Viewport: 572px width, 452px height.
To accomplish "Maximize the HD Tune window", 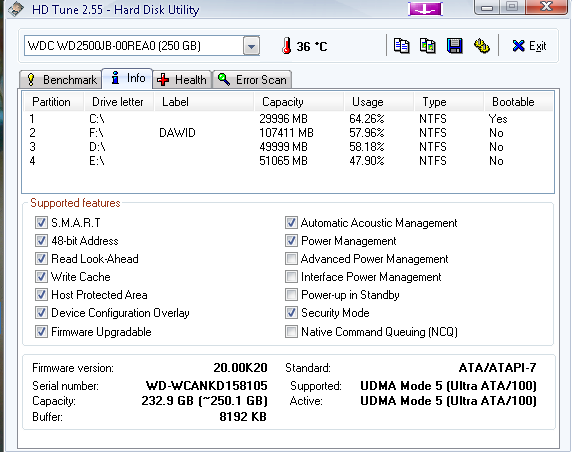I will pos(512,7).
